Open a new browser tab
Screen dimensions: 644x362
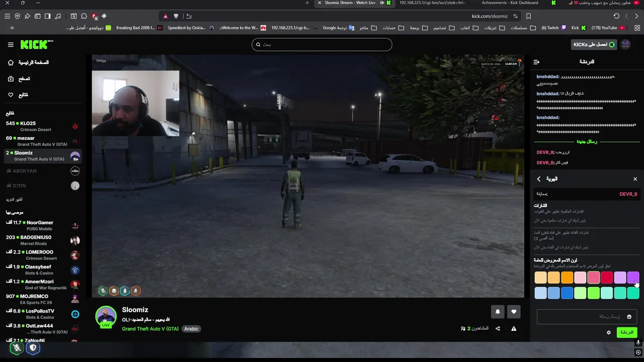coord(307,3)
